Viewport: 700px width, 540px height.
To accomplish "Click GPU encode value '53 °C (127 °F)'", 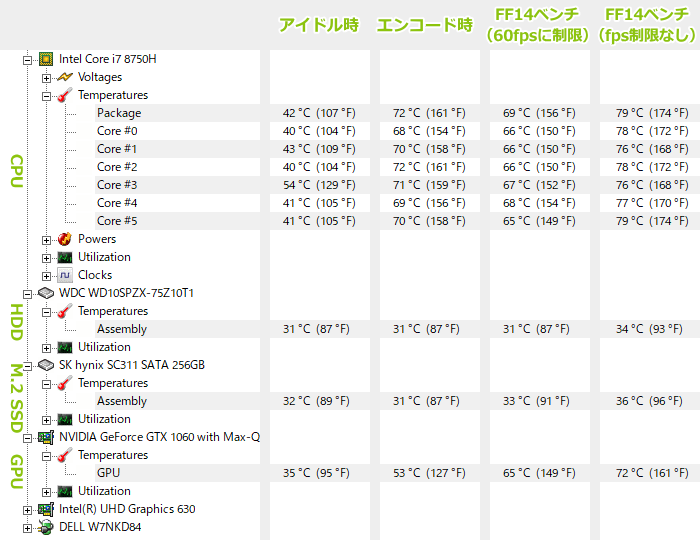I will [x=429, y=473].
